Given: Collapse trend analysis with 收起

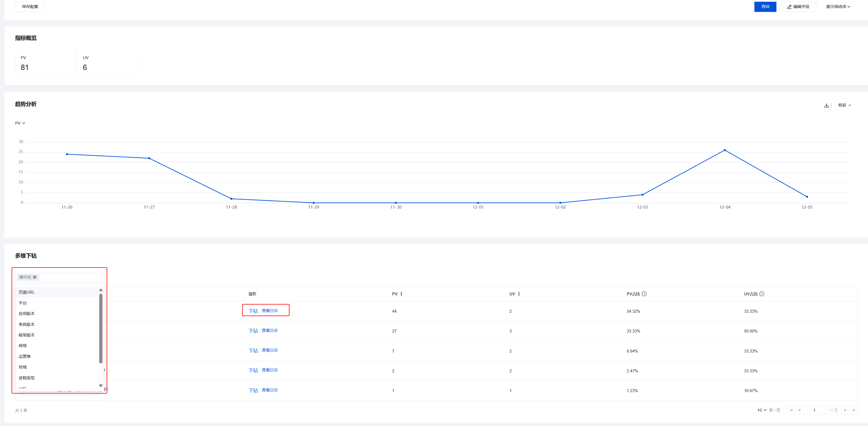Looking at the screenshot, I should 844,105.
